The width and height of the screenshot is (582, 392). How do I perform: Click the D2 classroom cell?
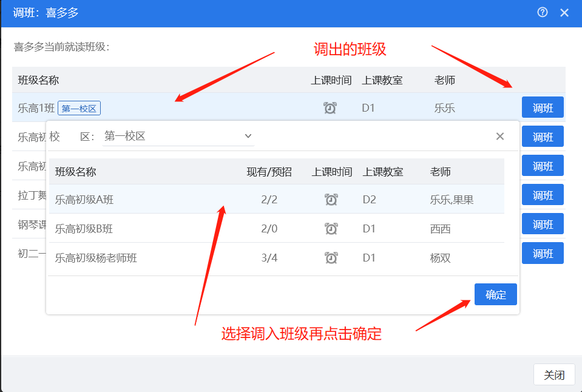(x=370, y=200)
